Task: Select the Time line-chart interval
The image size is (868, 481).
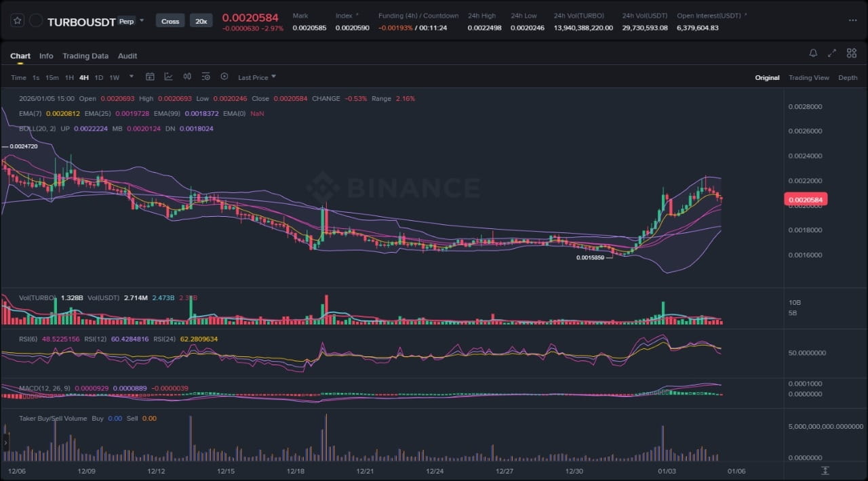Action: pyautogui.click(x=18, y=77)
